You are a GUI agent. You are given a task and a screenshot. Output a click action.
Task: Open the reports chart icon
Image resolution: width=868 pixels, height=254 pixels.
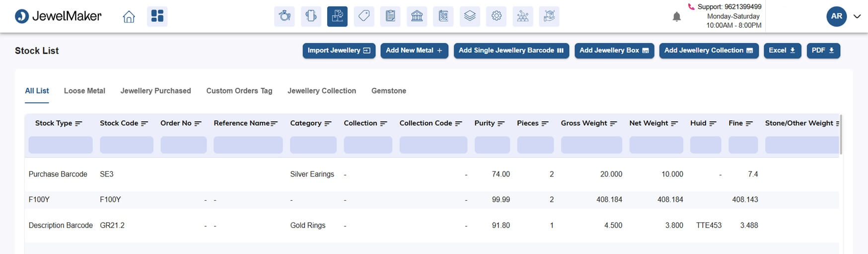tap(443, 16)
